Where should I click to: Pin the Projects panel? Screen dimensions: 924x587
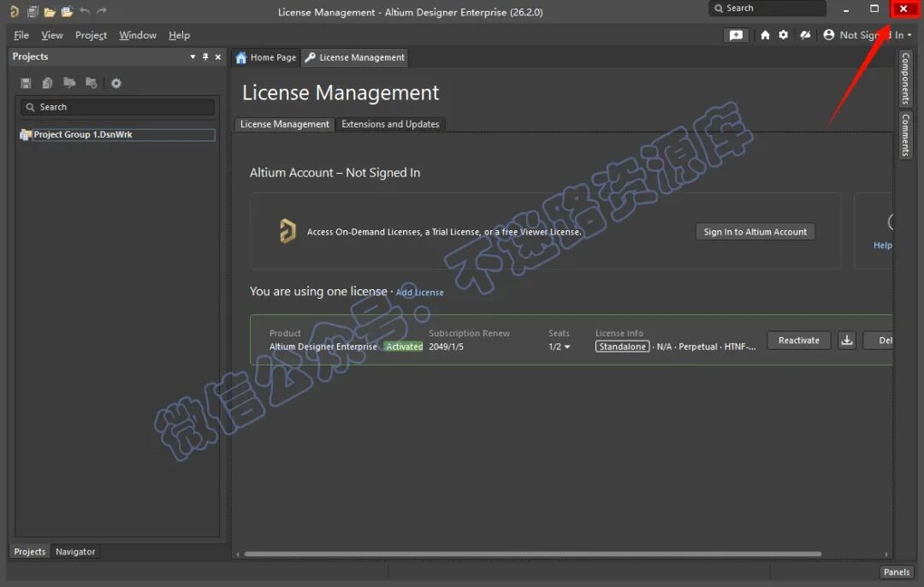click(x=205, y=56)
